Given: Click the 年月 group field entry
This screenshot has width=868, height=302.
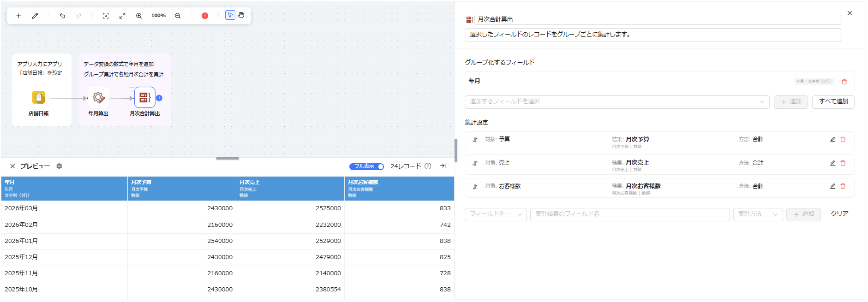Looking at the screenshot, I should [659, 81].
